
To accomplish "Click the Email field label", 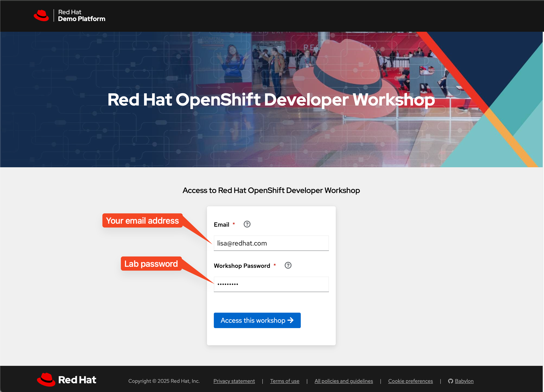I will click(221, 225).
